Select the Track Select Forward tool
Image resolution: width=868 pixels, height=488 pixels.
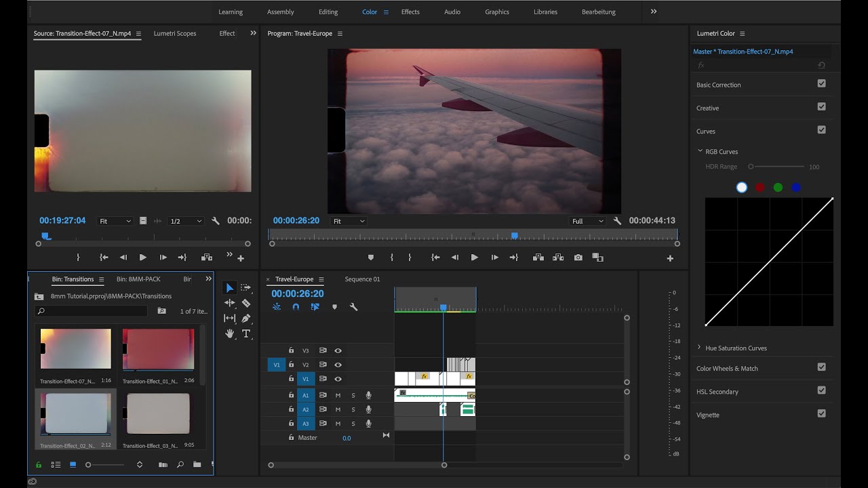[x=246, y=288]
